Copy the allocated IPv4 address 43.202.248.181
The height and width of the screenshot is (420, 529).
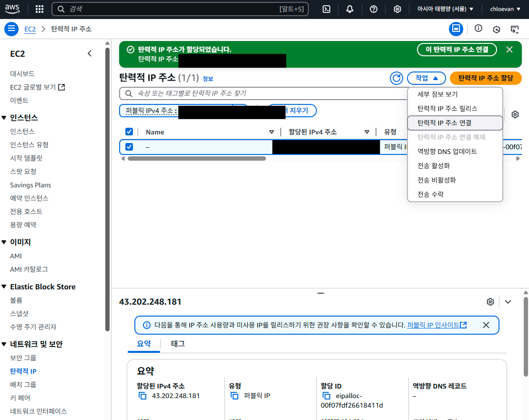pyautogui.click(x=142, y=396)
